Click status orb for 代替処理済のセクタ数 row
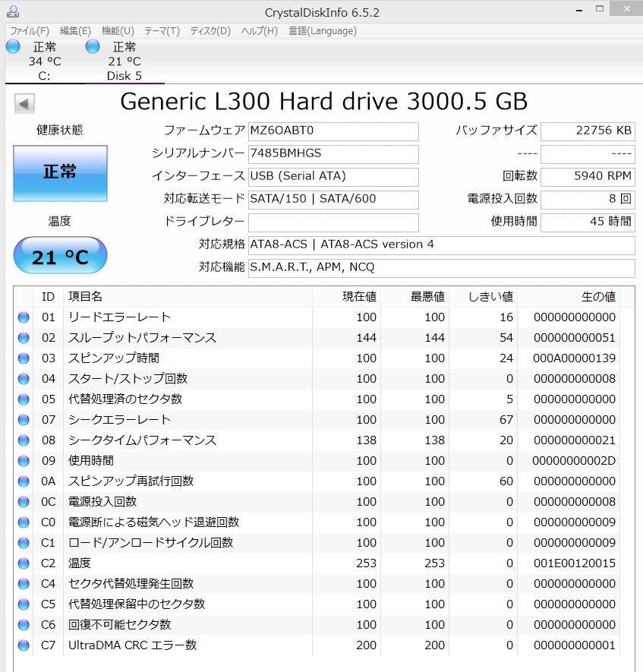 point(24,399)
